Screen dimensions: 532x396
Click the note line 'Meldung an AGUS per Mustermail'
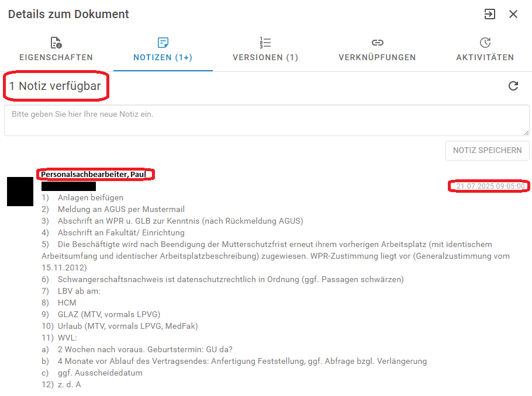click(x=121, y=209)
